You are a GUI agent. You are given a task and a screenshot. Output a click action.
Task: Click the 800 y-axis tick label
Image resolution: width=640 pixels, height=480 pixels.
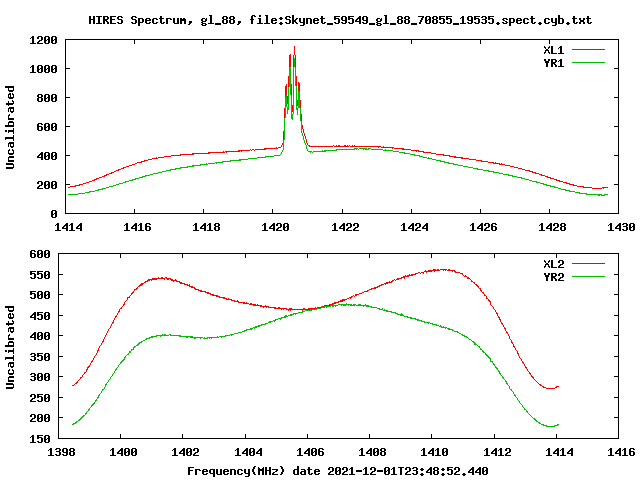click(x=47, y=98)
